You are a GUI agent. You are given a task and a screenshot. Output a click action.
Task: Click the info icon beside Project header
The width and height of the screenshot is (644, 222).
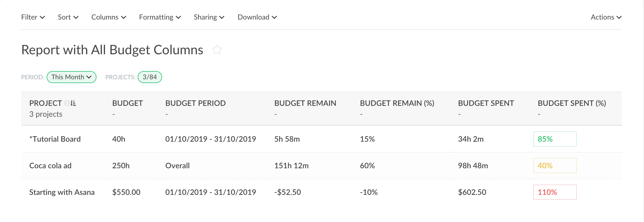tap(67, 103)
